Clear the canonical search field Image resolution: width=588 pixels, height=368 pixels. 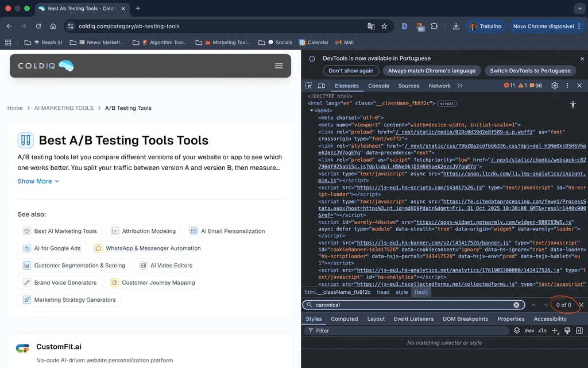[x=516, y=305]
